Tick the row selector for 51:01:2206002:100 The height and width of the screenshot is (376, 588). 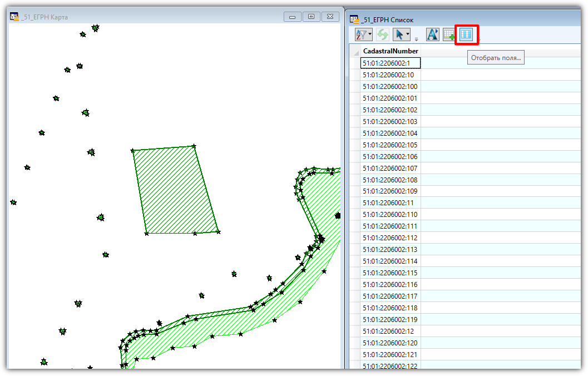click(354, 87)
